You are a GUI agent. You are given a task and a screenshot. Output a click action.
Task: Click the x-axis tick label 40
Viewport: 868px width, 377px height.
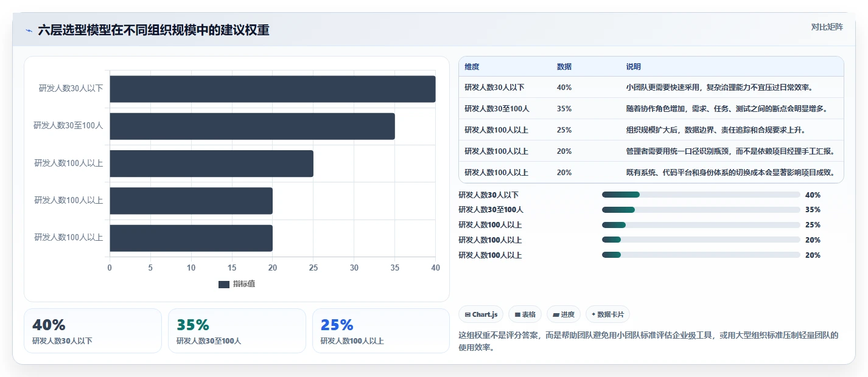pyautogui.click(x=435, y=268)
